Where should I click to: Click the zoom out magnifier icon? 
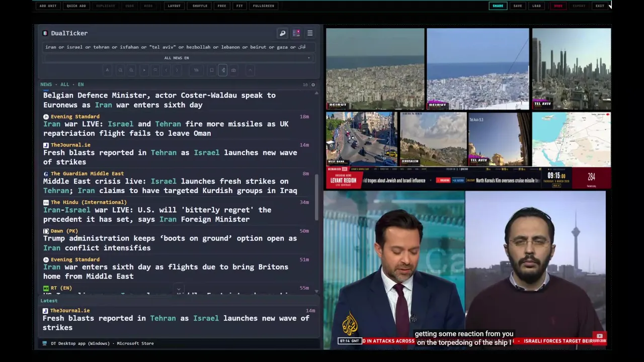[120, 70]
